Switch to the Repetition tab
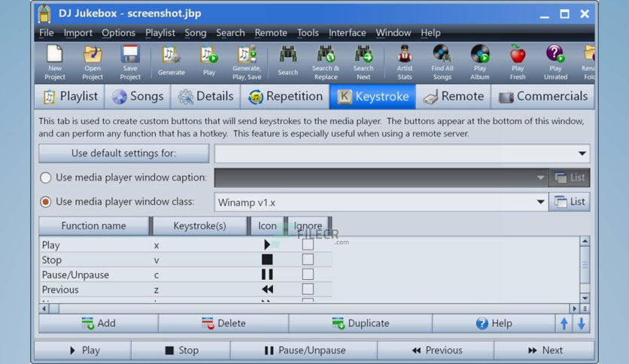629x364 pixels. coord(285,96)
